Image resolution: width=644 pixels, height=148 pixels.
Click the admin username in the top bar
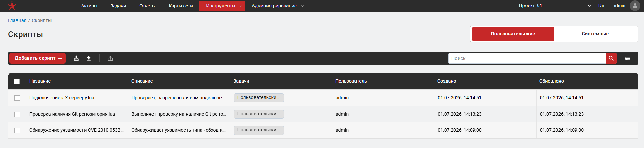619,6
